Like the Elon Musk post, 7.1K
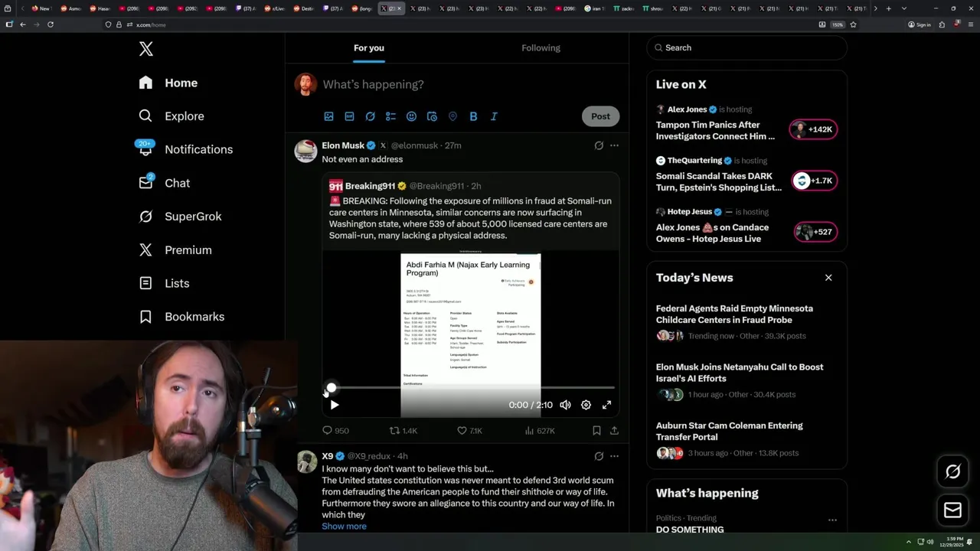 469,431
